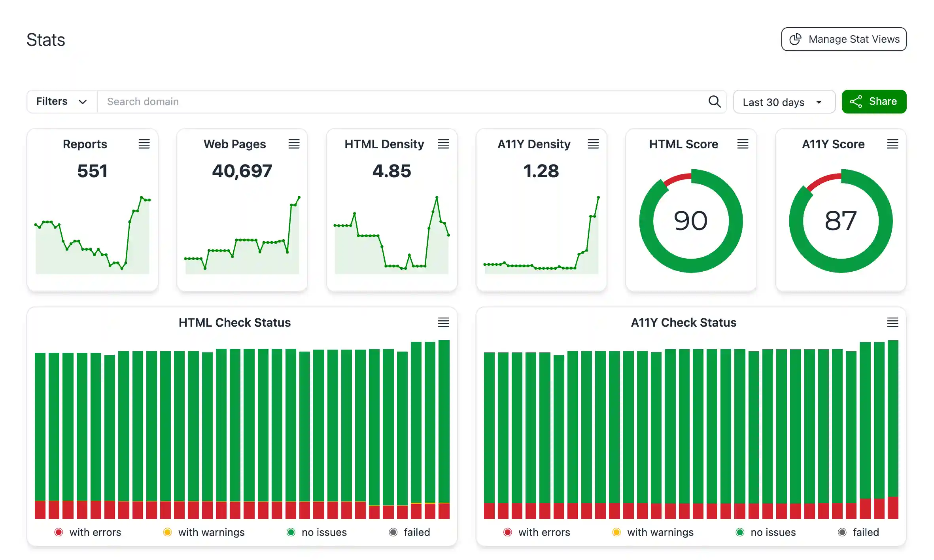The height and width of the screenshot is (560, 934).
Task: Click the search magnifier icon
Action: tap(714, 102)
